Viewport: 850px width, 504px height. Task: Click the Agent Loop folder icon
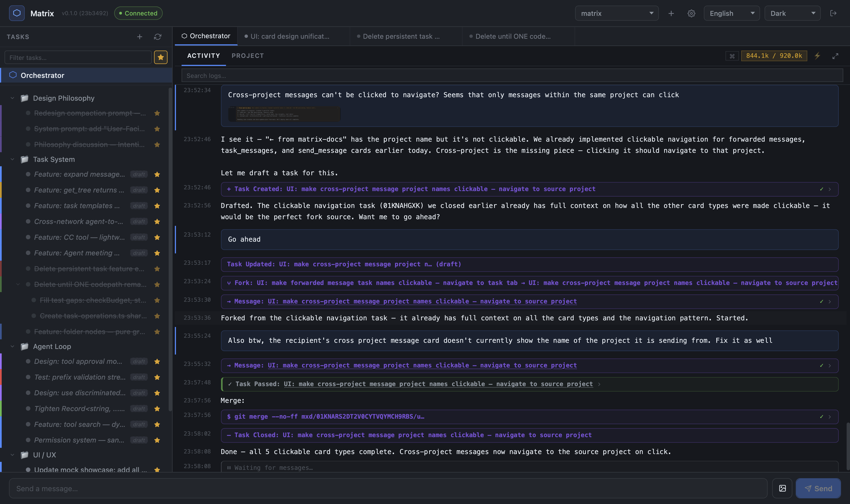click(x=25, y=346)
